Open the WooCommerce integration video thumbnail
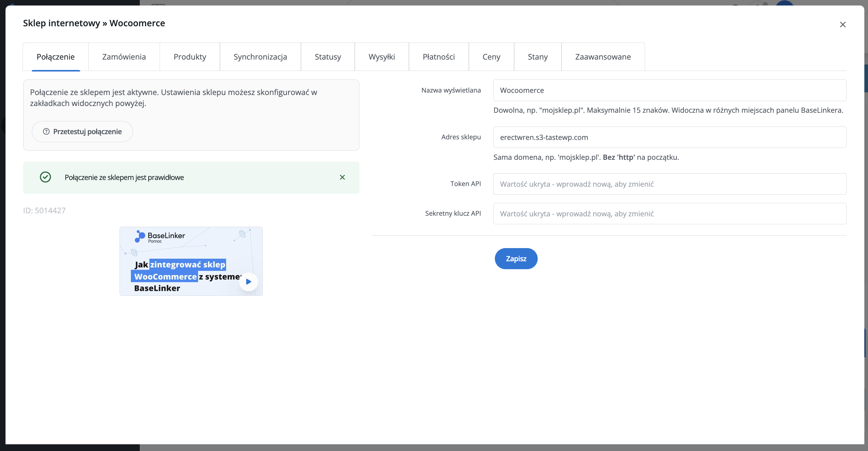 pos(191,261)
